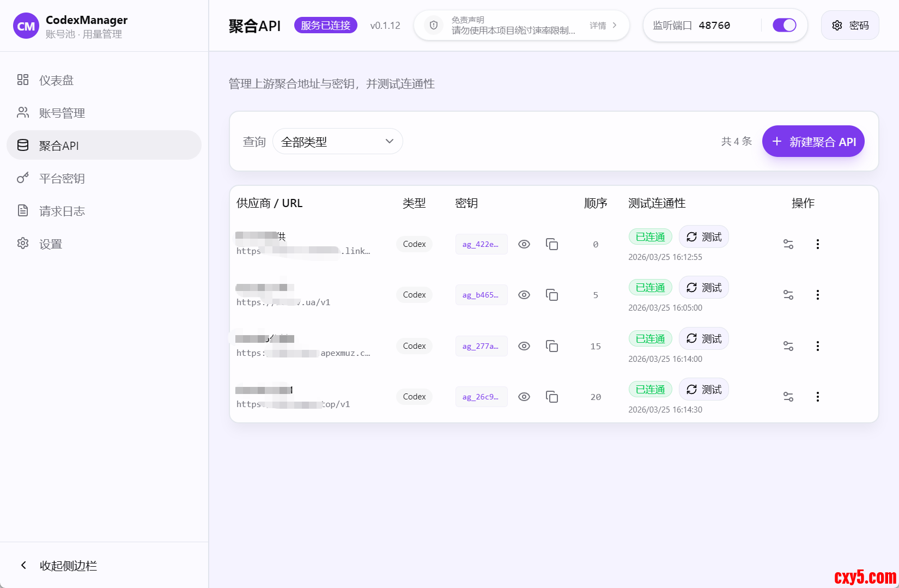899x588 pixels.
Task: Go to 仪表盘 dashboard page
Action: point(56,81)
